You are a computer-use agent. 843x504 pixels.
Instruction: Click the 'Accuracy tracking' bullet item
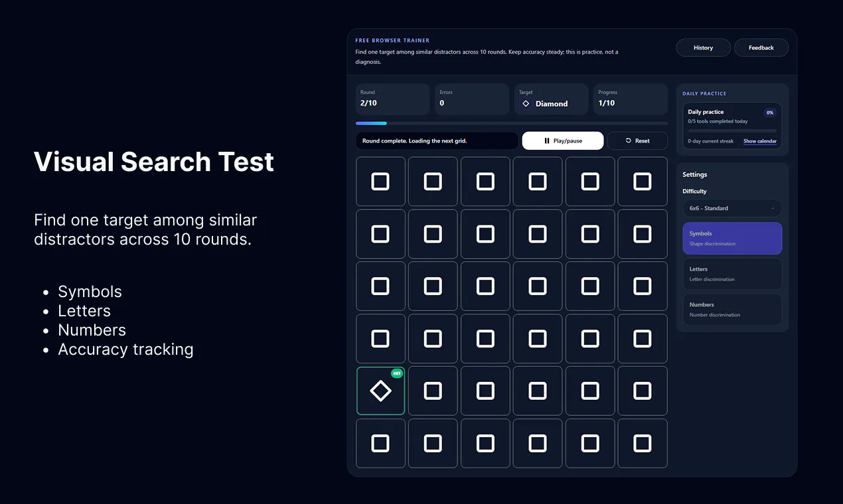click(x=125, y=349)
